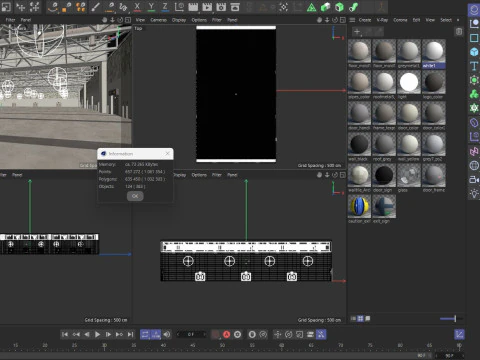Jump to the end of animation

point(130,334)
